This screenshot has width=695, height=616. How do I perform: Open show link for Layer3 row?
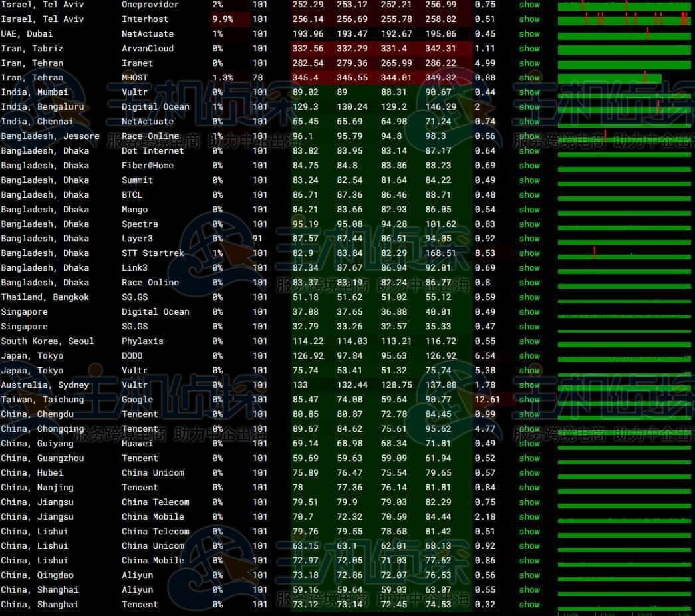pos(529,239)
